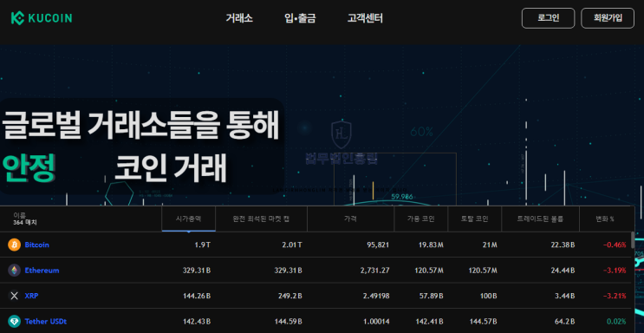This screenshot has height=333, width=644.
Task: Click Bitcoin available coins 19.83 M
Action: pyautogui.click(x=431, y=245)
